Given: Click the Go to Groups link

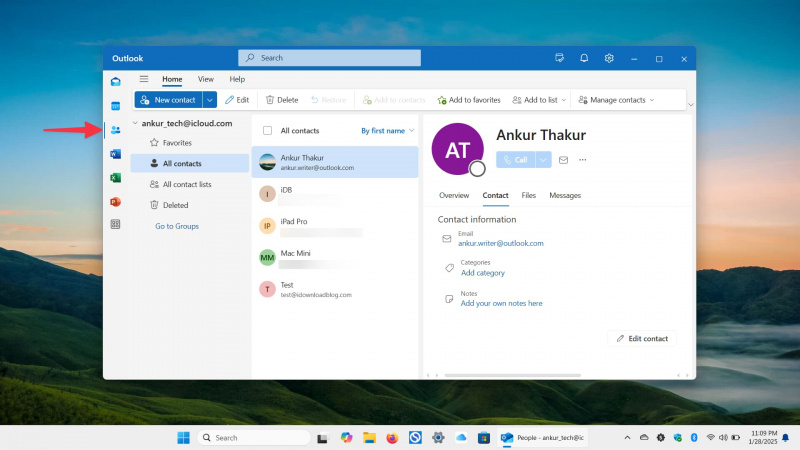Looking at the screenshot, I should click(x=177, y=226).
